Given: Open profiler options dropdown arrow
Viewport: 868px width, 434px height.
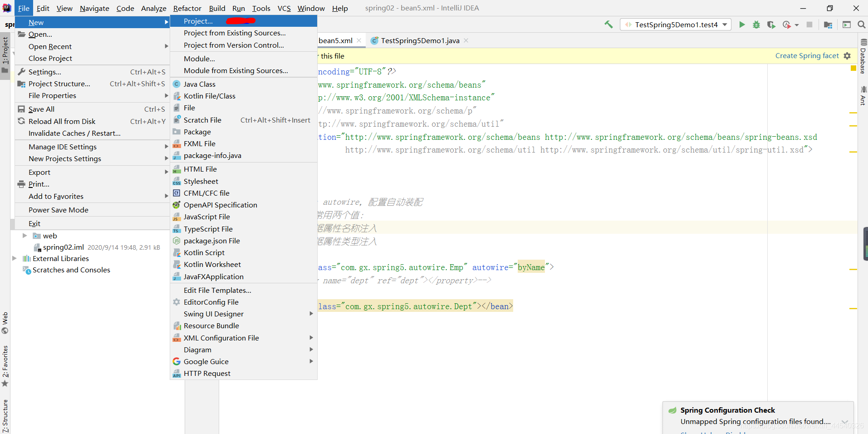Looking at the screenshot, I should [797, 25].
